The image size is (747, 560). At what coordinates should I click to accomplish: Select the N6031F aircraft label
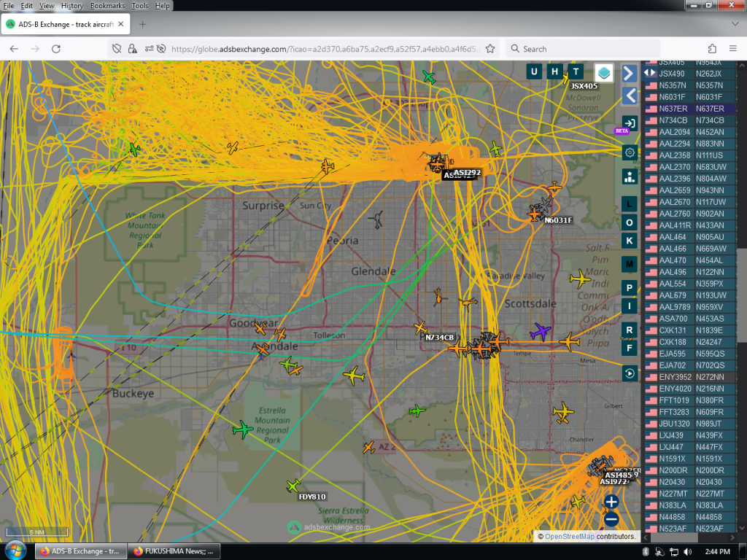pos(558,220)
